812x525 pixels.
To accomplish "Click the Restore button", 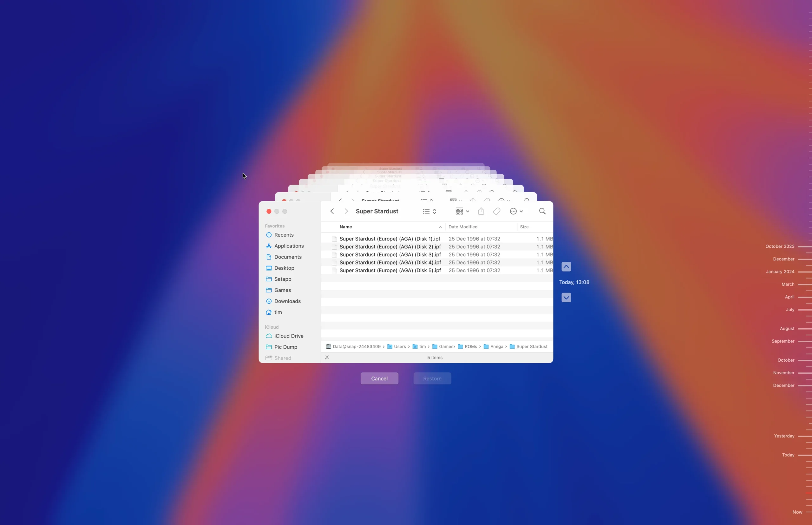I will (433, 378).
